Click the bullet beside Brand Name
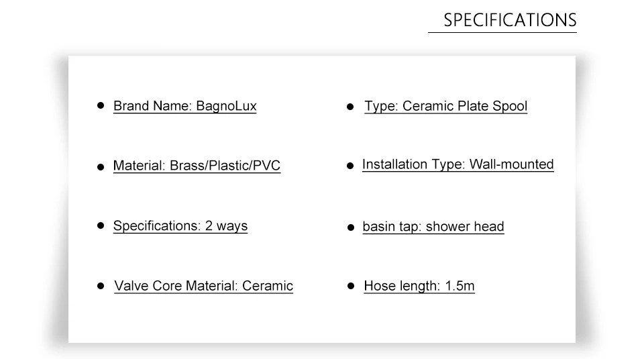The height and width of the screenshot is (359, 644). 101,105
